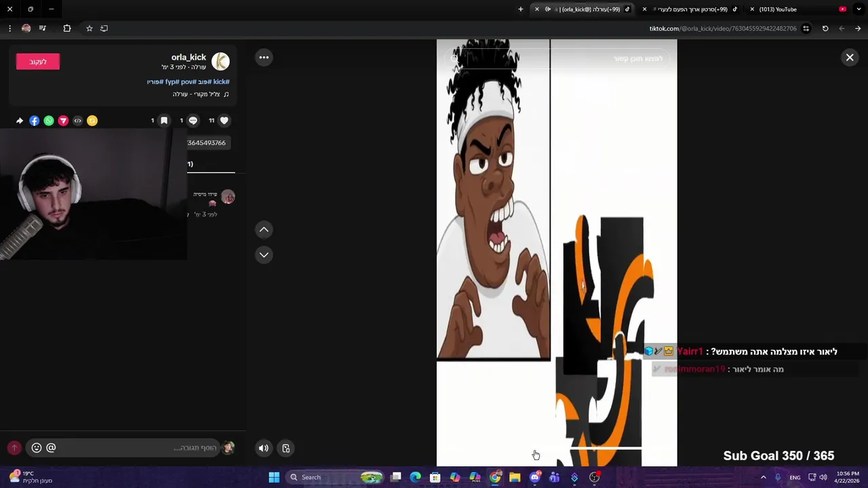
Task: Open the taskbar clock 10:56 PM
Action: click(x=848, y=477)
